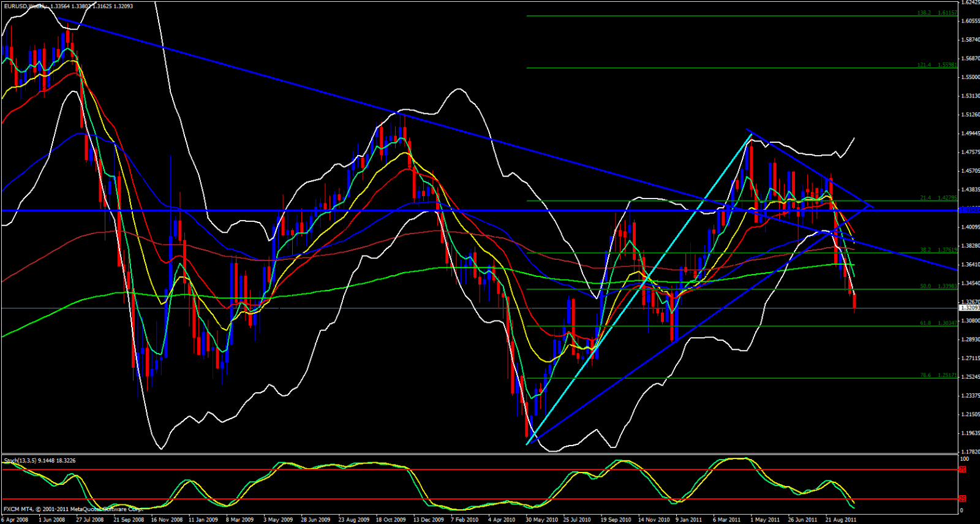Click the stochastic scale 100 label
Image resolution: width=980 pixels, height=524 pixels.
click(964, 459)
